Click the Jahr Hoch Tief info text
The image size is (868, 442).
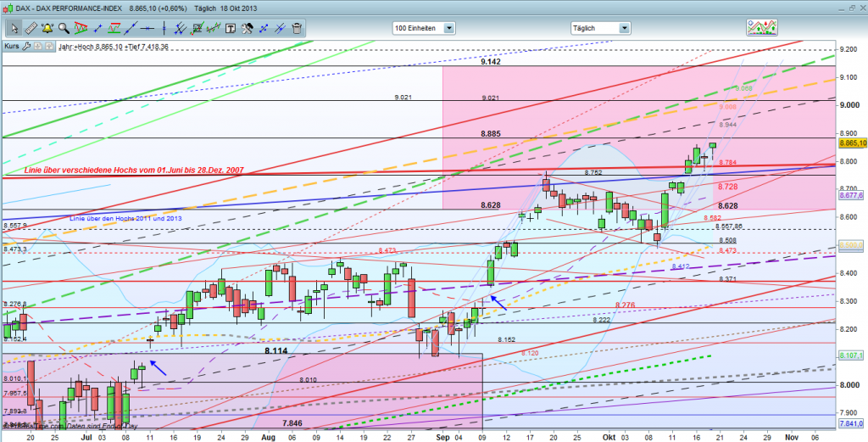113,47
